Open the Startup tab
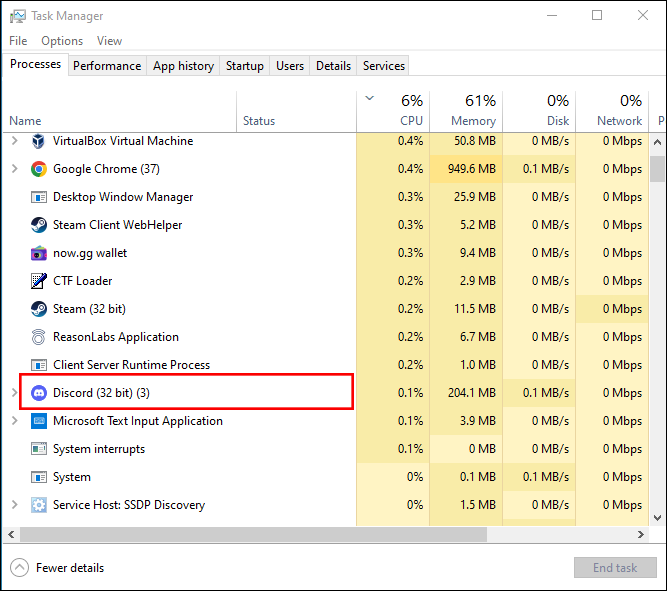 point(245,66)
